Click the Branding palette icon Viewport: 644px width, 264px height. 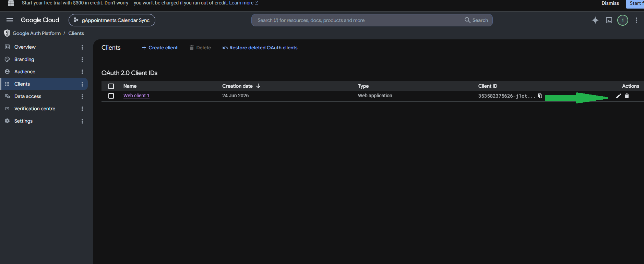point(7,59)
